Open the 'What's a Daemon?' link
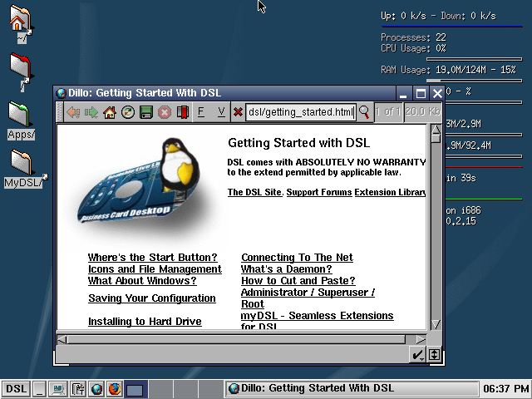 tap(286, 269)
